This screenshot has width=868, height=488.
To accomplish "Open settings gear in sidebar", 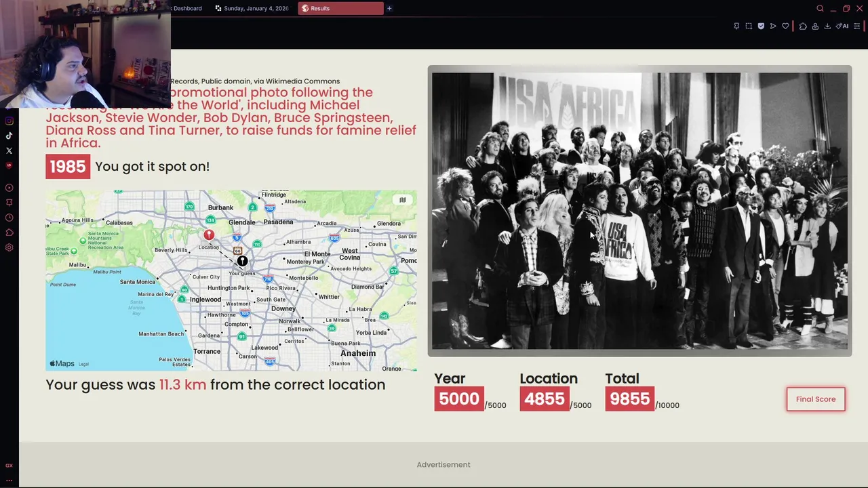I will (x=9, y=247).
